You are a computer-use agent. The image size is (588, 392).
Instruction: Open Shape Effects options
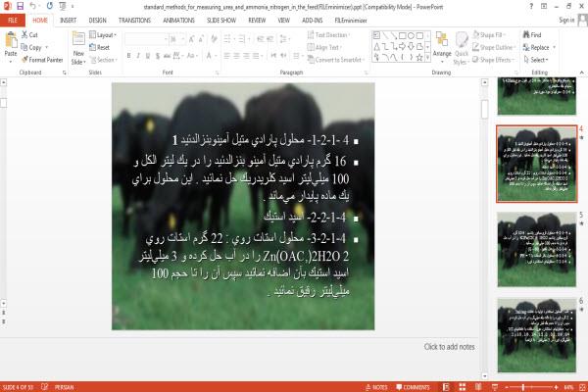coord(493,60)
